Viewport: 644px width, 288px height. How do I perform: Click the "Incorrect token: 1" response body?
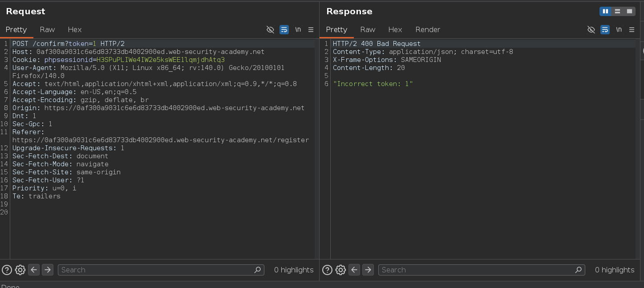(373, 84)
